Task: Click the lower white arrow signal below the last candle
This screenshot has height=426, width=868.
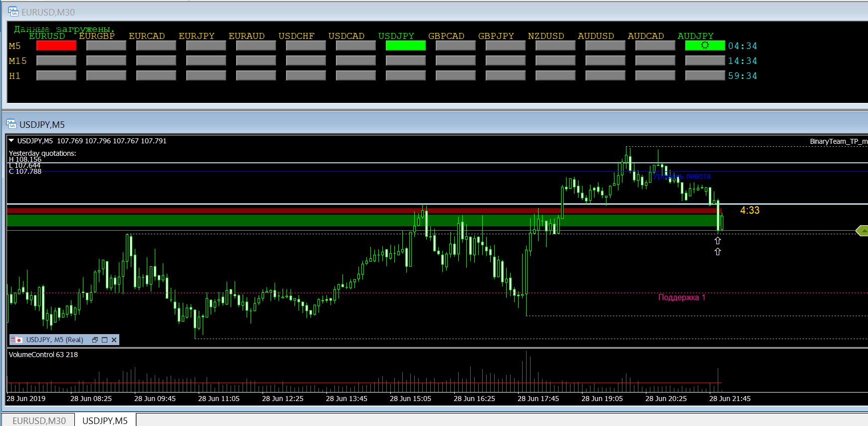Action: pos(718,252)
